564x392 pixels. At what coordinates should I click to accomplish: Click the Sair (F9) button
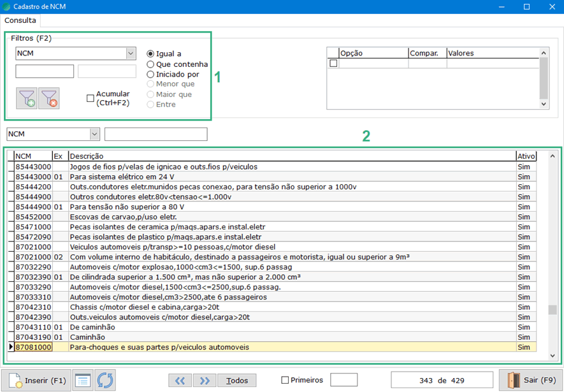(x=531, y=380)
